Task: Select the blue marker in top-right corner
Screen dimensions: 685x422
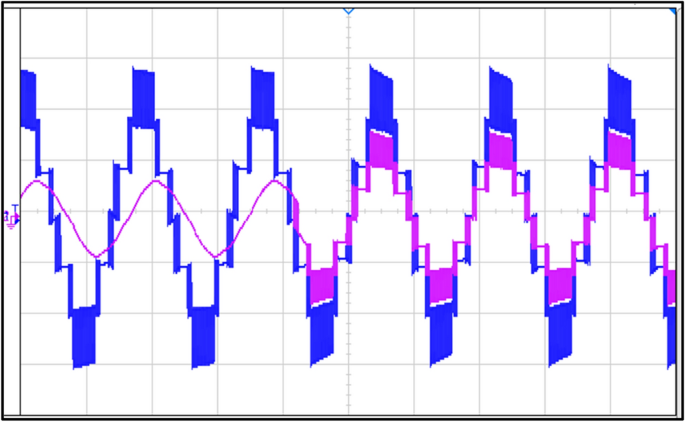Action: 672,11
